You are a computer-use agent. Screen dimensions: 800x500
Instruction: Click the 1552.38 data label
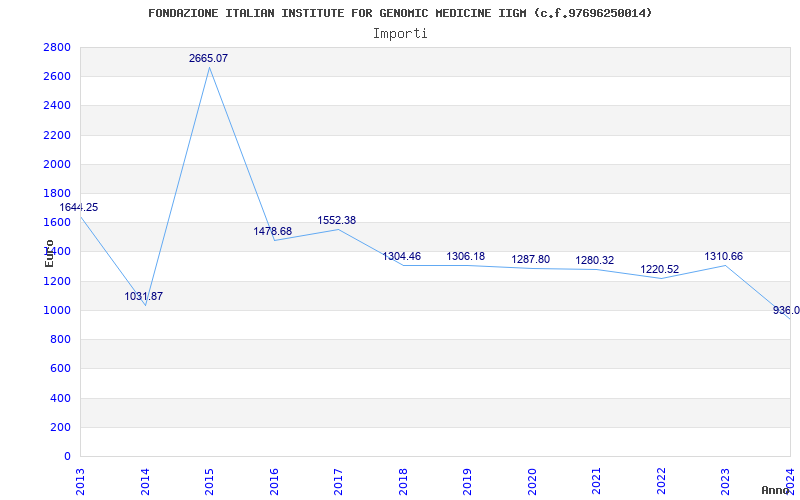(337, 220)
